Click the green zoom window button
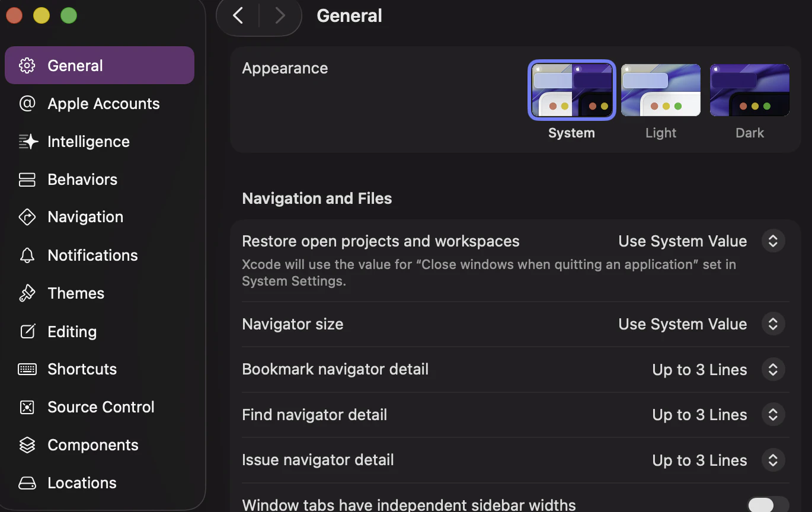This screenshot has width=812, height=512. 69,15
